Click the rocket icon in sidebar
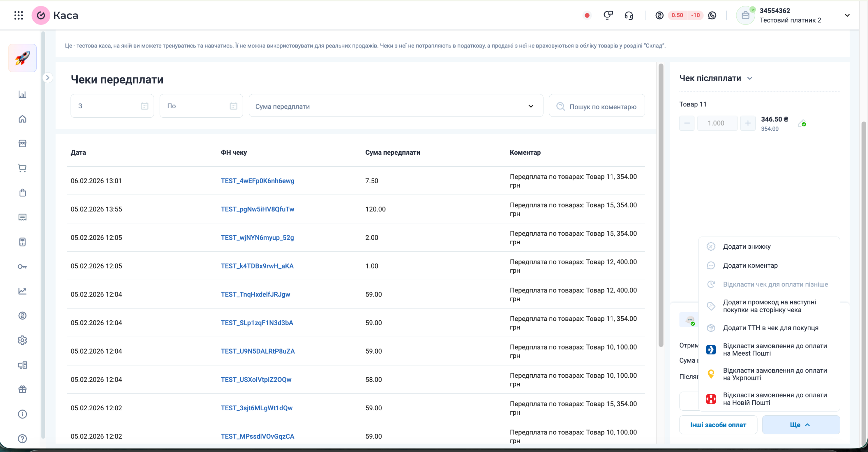The image size is (868, 452). click(x=22, y=58)
